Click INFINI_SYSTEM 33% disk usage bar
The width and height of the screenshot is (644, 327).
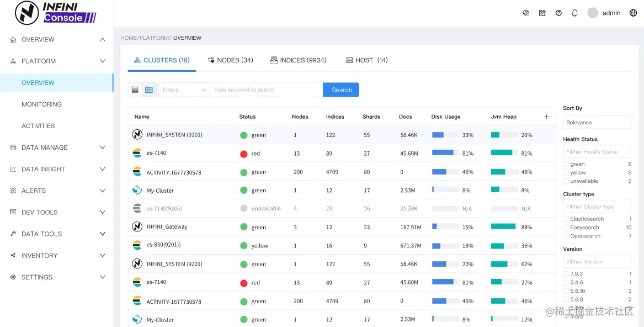[x=445, y=135]
